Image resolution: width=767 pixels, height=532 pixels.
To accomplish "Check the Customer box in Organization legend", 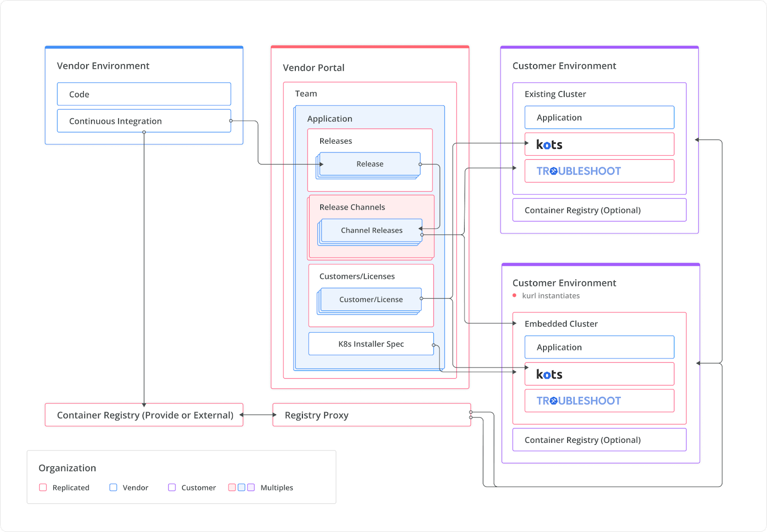I will tap(172, 487).
